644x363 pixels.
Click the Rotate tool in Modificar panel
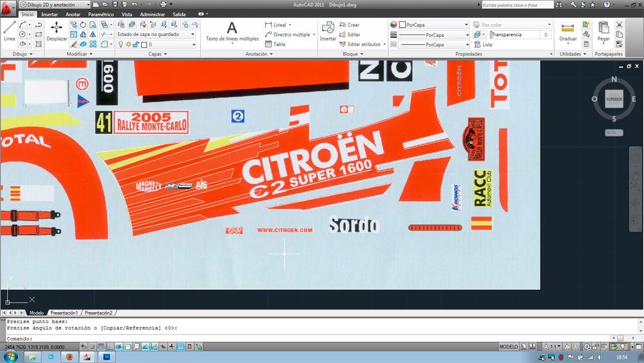(x=83, y=25)
